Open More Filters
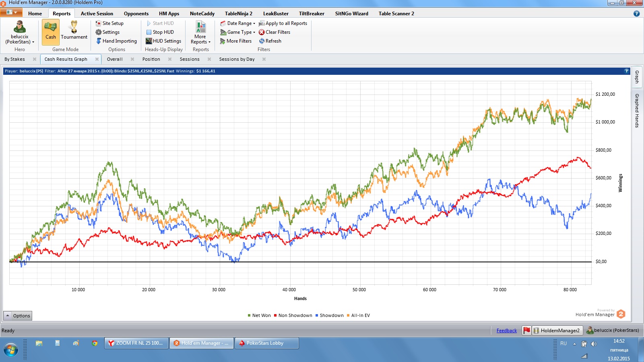The width and height of the screenshot is (644, 362). pyautogui.click(x=236, y=41)
